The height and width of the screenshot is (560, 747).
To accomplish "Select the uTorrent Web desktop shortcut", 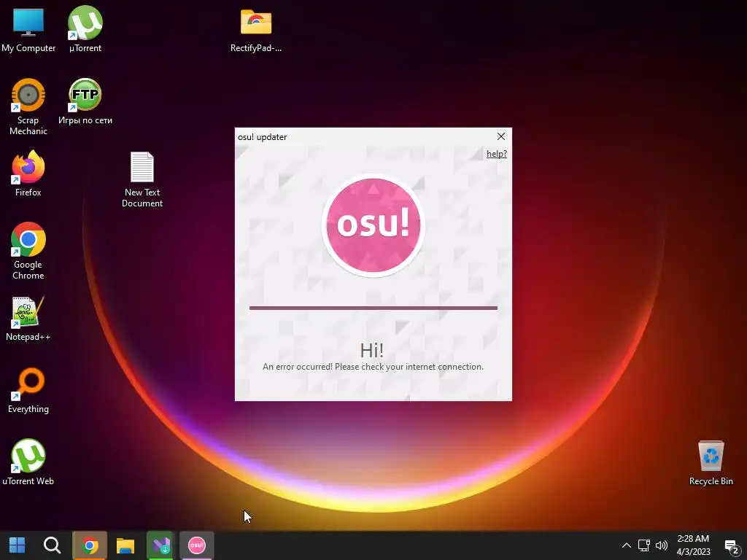I will [28, 462].
